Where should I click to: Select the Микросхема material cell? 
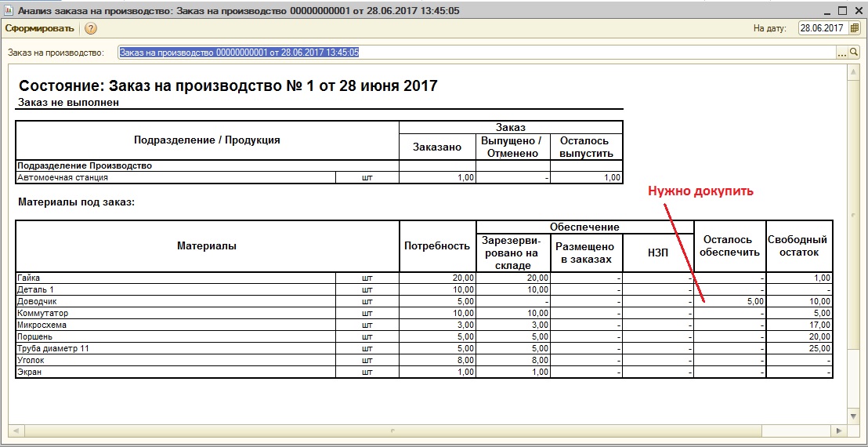(175, 325)
